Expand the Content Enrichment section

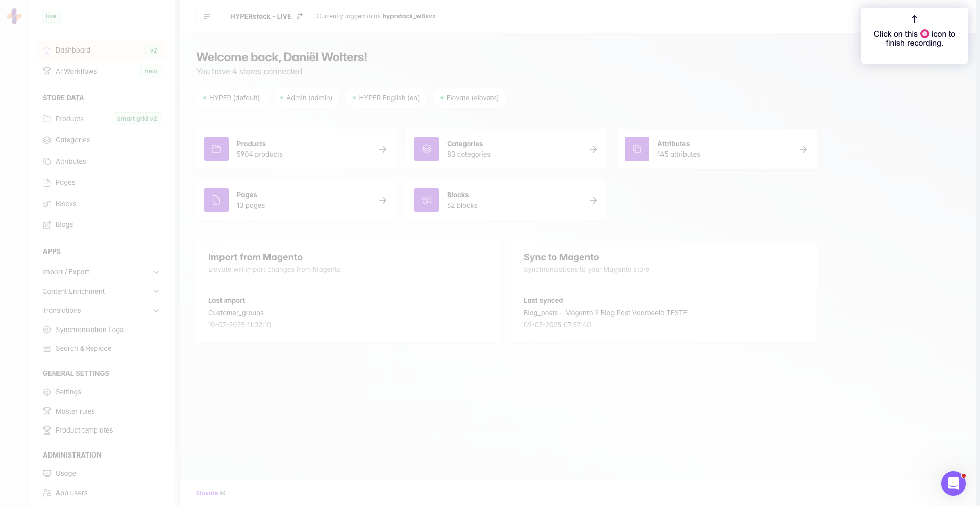pyautogui.click(x=101, y=291)
